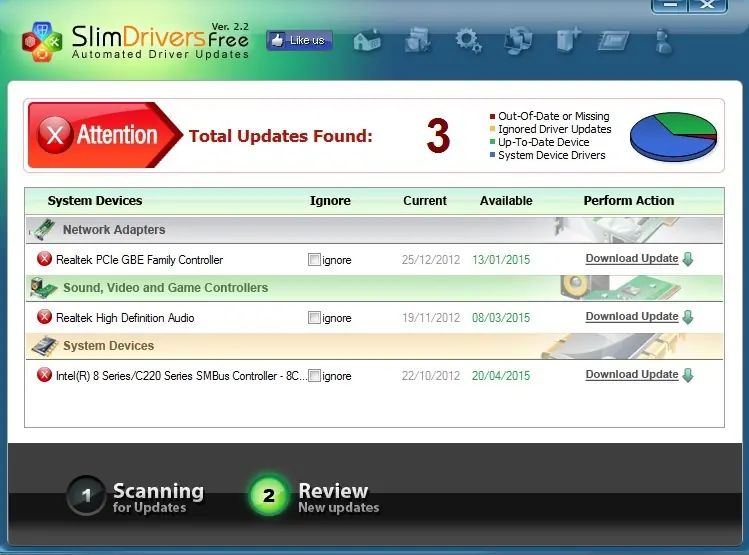Image resolution: width=749 pixels, height=555 pixels.
Task: Click the Network Adapters card icon
Action: tap(42, 230)
